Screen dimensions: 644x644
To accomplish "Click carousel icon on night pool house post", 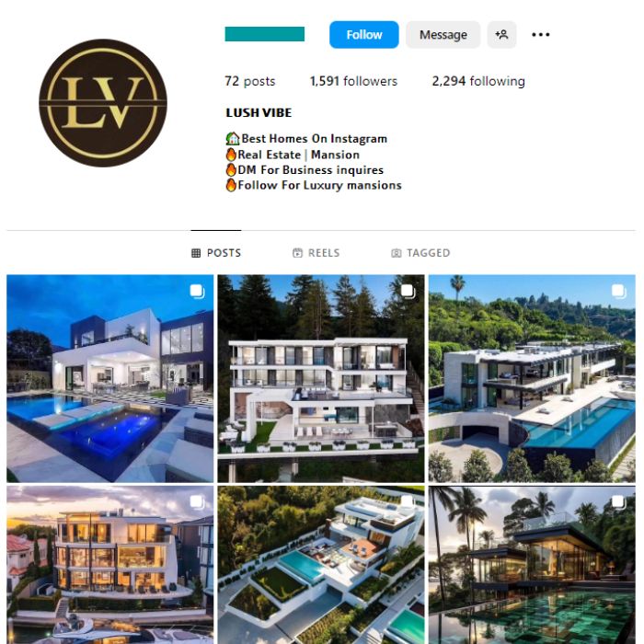I will 197,292.
